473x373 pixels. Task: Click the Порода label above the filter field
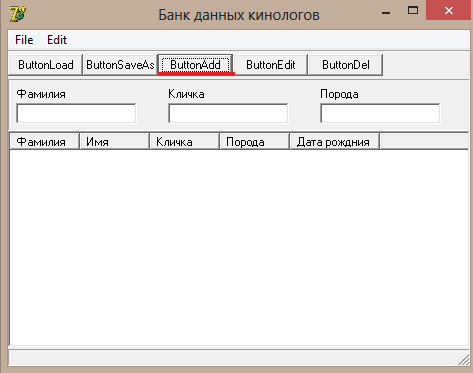pyautogui.click(x=339, y=94)
